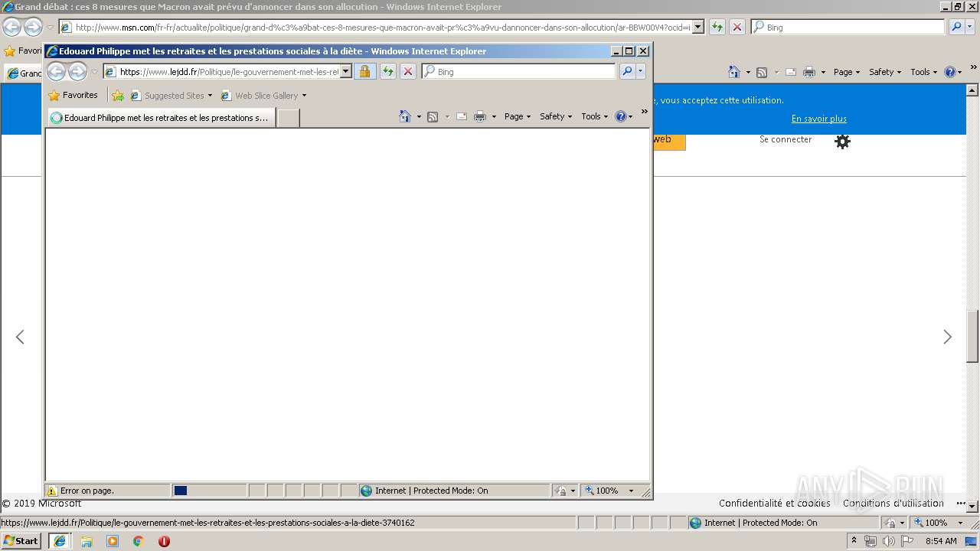980x551 pixels.
Task: Open zoom level dropdown in front window
Action: click(x=631, y=491)
